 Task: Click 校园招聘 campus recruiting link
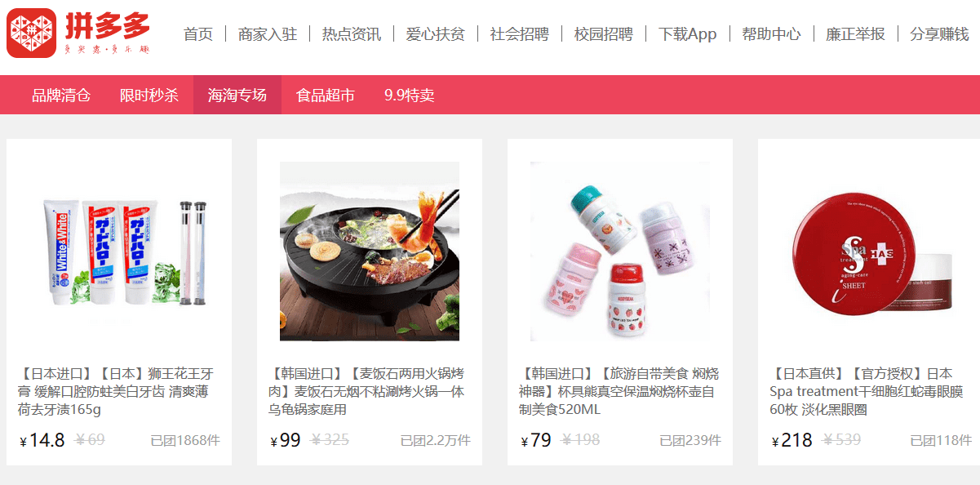click(x=604, y=34)
